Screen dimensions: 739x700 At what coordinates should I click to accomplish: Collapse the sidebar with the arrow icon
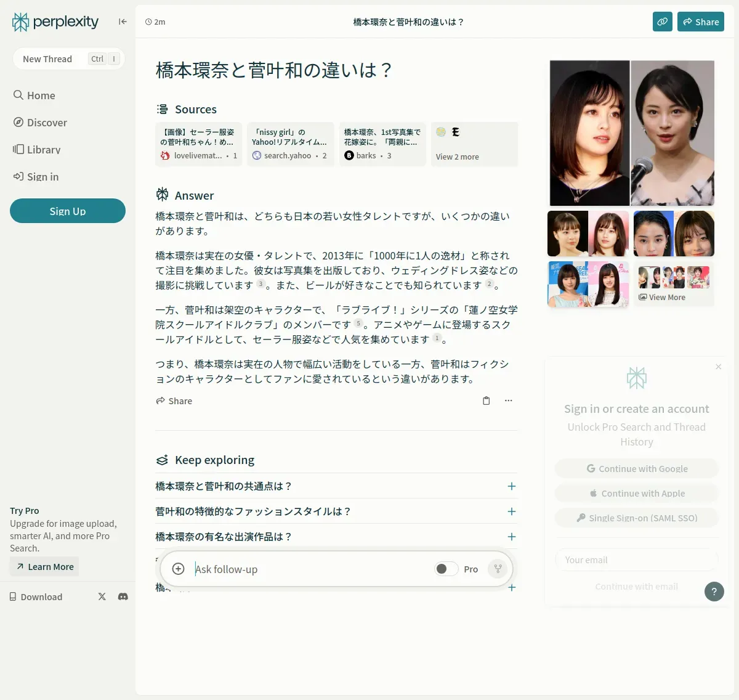click(123, 22)
